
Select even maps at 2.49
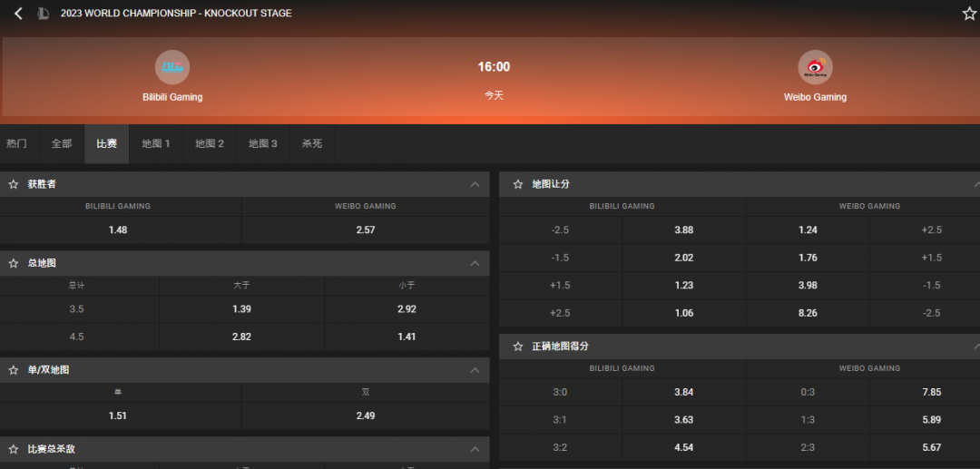pos(366,415)
